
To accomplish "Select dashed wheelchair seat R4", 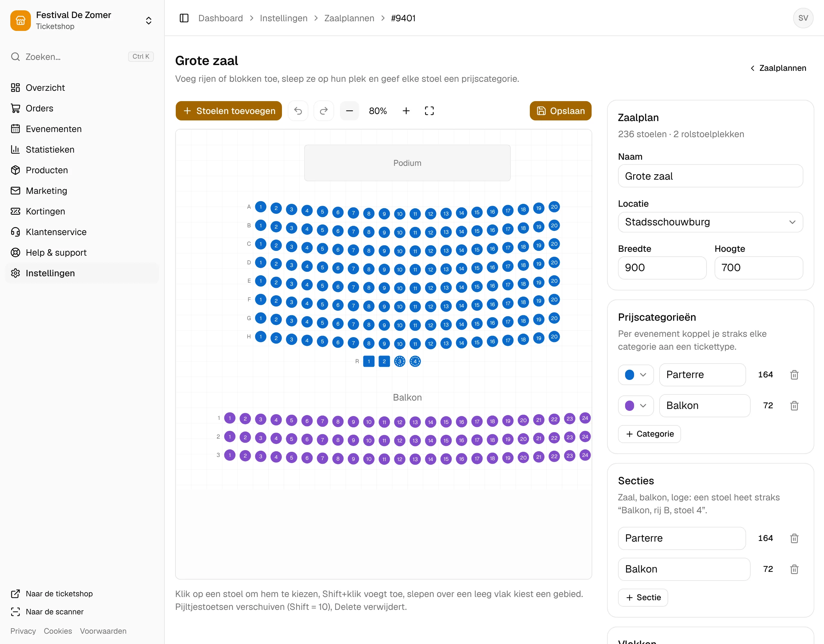I will click(x=415, y=361).
